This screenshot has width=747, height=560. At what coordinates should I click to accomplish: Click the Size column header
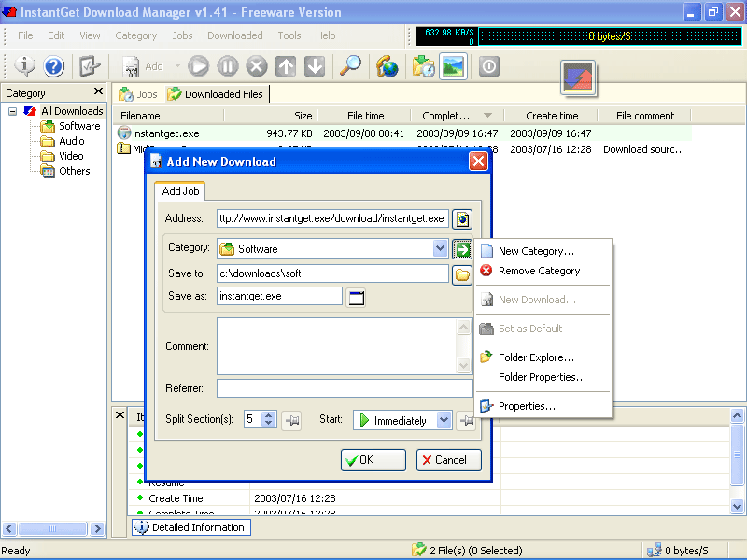coord(271,116)
